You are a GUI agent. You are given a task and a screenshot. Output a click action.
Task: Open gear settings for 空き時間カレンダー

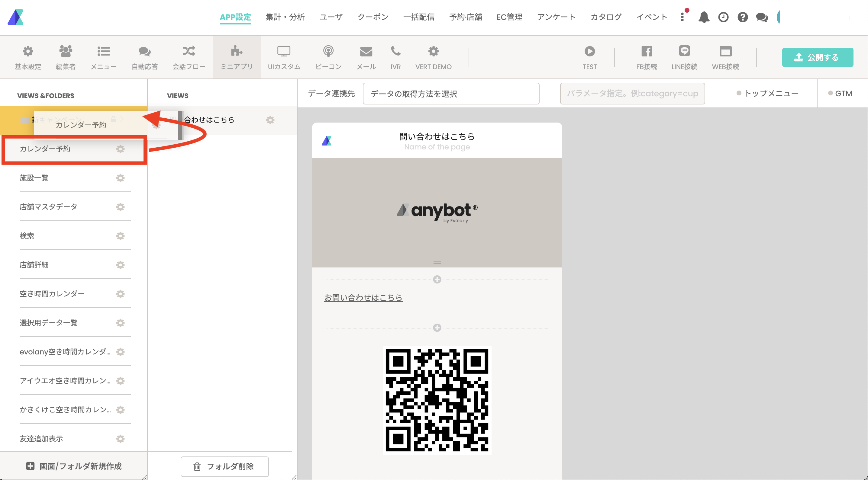pyautogui.click(x=120, y=293)
